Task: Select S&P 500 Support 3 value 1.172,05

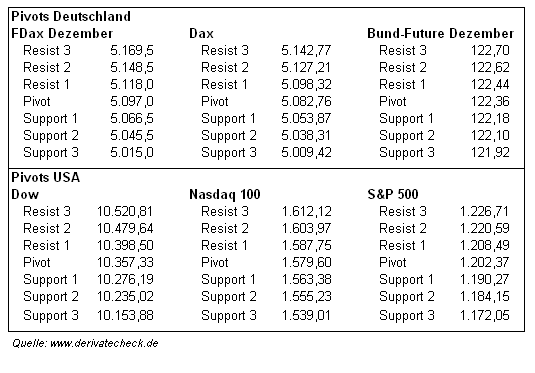Action: coord(485,315)
